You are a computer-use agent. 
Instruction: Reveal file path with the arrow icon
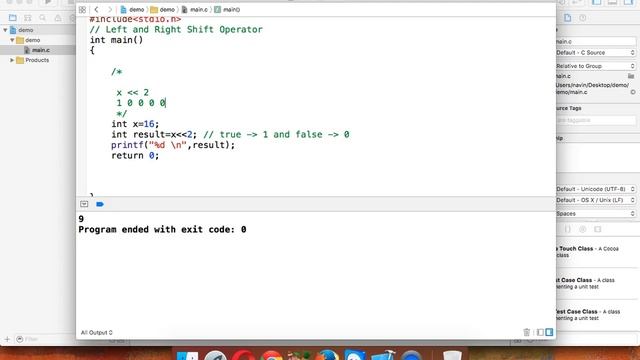tap(633, 92)
